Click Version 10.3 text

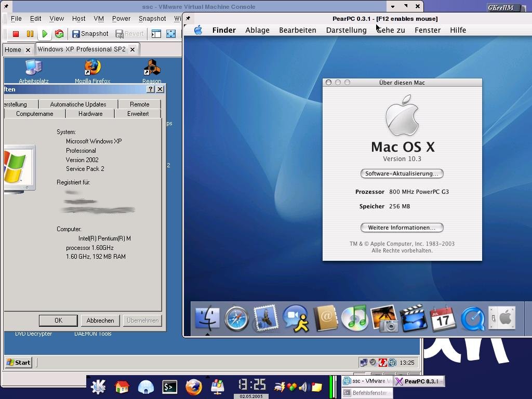(x=402, y=159)
